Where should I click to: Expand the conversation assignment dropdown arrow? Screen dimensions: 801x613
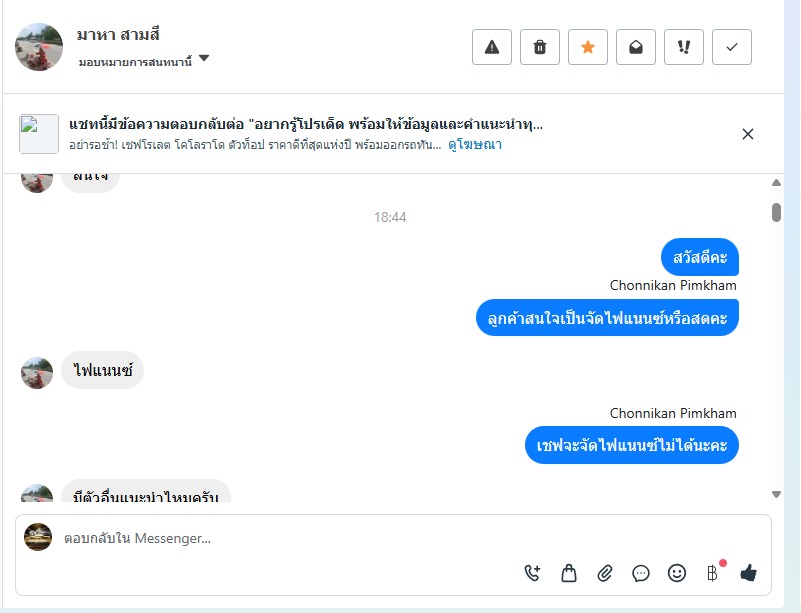pos(204,58)
